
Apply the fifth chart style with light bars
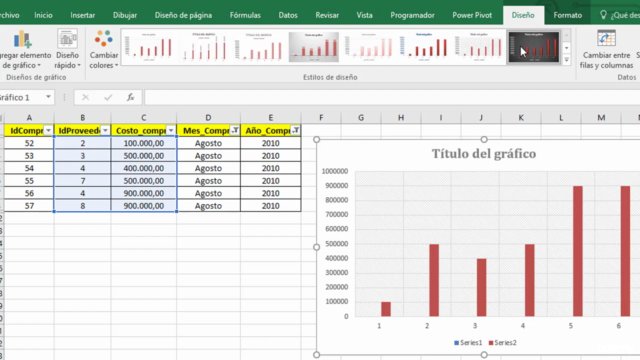tap(369, 47)
